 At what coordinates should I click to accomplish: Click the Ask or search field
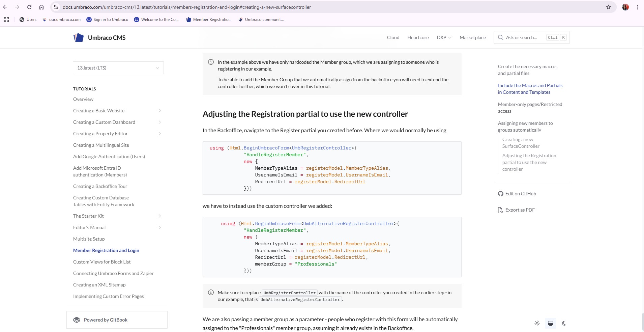(532, 37)
